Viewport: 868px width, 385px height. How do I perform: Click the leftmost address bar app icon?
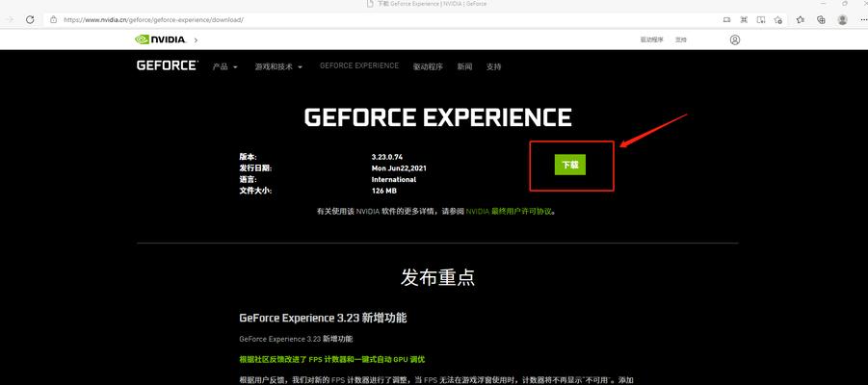pyautogui.click(x=726, y=19)
